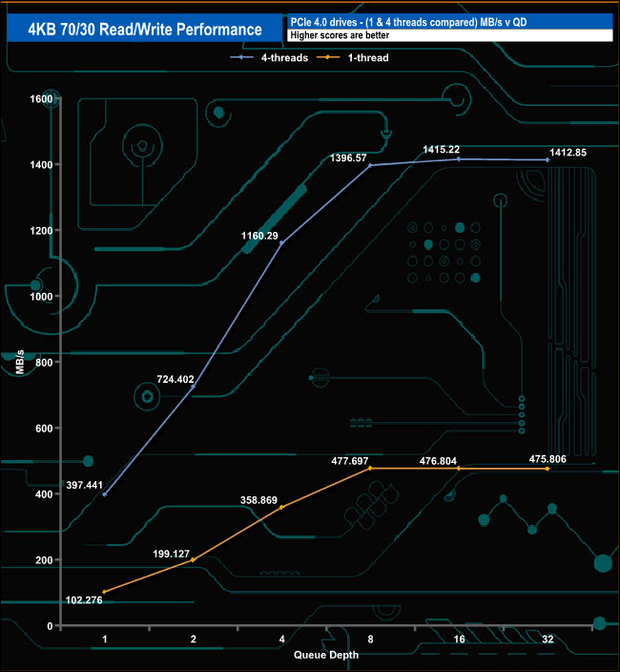Click the 1-thread data point at queue depth 8
The image size is (620, 672).
coord(370,469)
